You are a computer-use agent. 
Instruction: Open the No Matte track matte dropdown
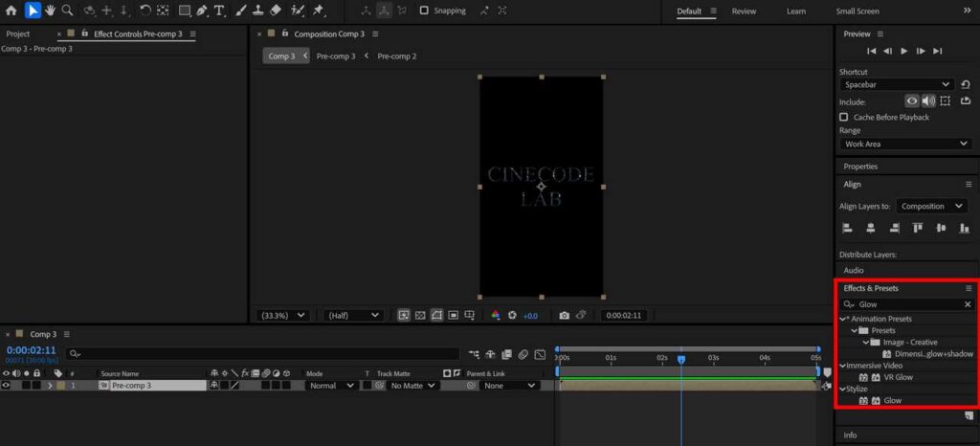[412, 386]
